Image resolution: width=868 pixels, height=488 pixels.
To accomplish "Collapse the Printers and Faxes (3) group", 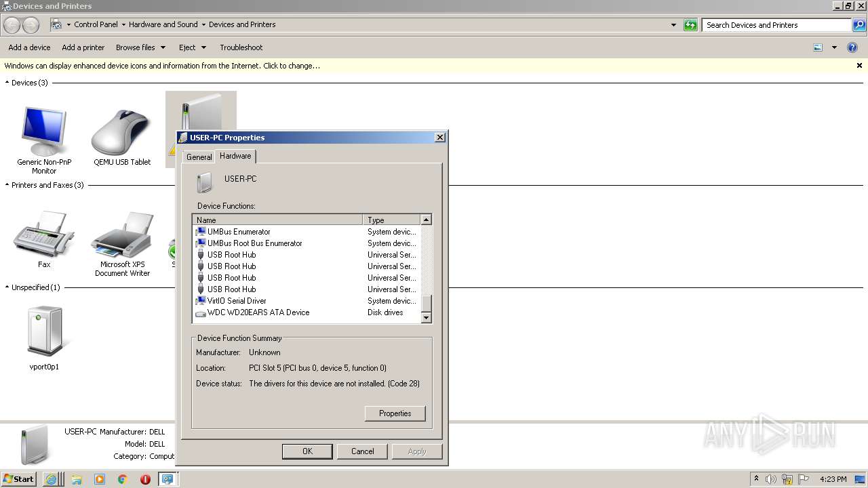I will [x=7, y=185].
